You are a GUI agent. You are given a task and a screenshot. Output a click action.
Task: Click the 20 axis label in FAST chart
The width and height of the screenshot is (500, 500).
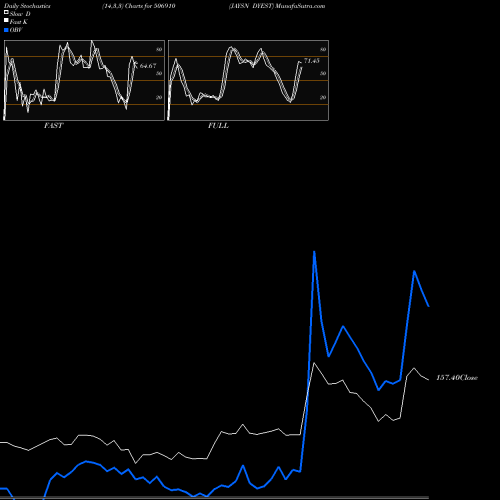click(159, 97)
